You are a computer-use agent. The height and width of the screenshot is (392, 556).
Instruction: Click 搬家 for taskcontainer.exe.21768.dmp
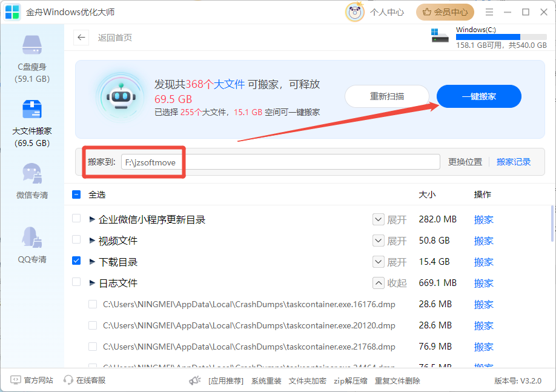click(x=484, y=347)
